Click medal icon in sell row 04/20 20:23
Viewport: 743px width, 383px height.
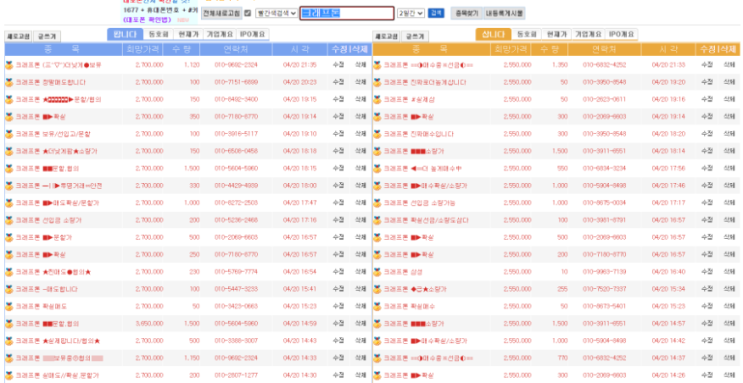9,82
